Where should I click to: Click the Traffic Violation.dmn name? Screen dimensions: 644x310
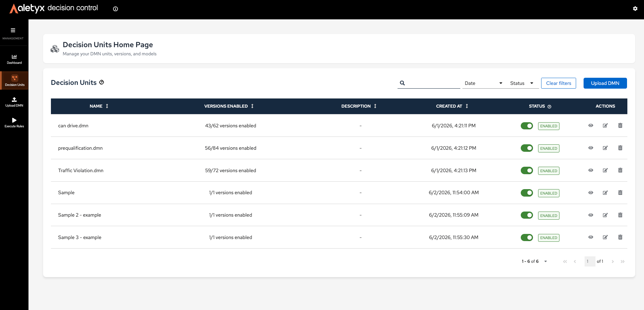click(81, 170)
